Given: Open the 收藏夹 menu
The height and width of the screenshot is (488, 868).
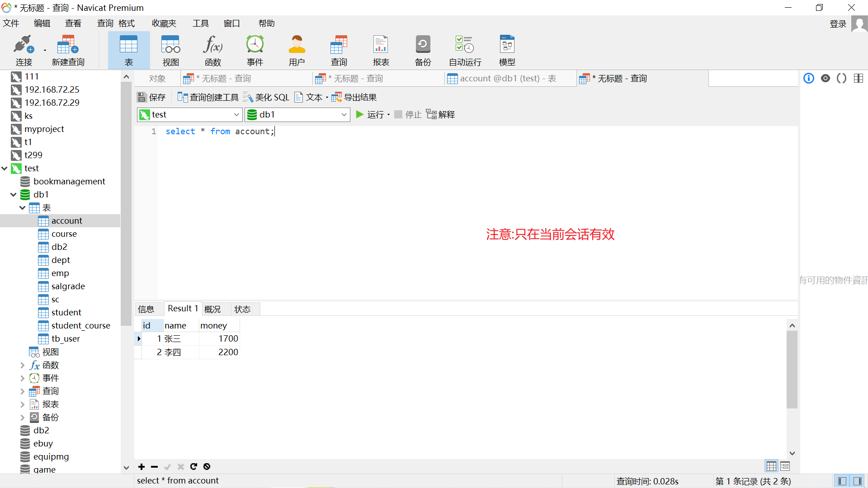Looking at the screenshot, I should click(164, 23).
